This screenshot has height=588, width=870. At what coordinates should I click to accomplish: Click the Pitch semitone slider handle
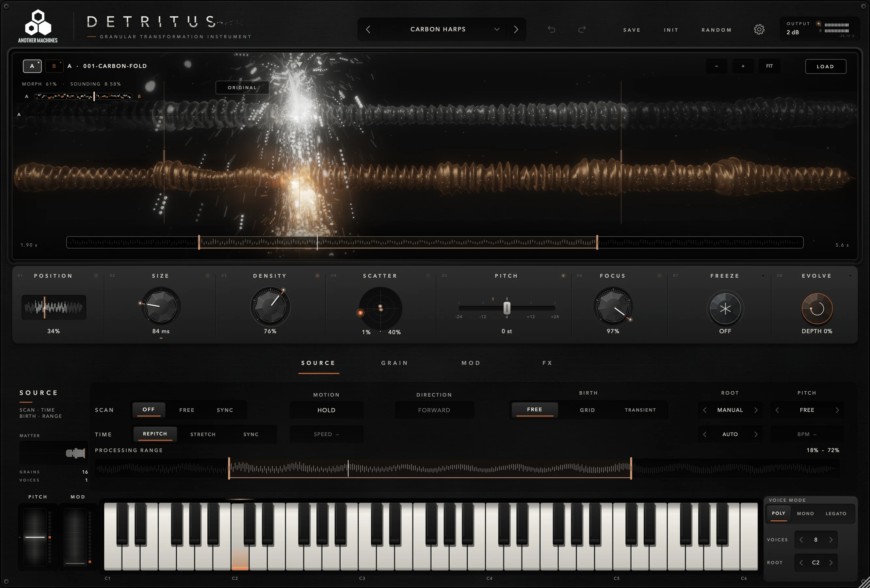click(507, 308)
